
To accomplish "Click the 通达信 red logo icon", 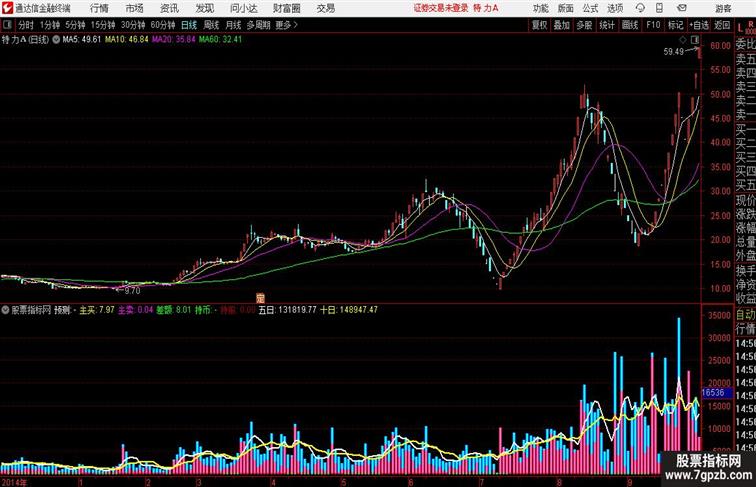I will (8, 8).
